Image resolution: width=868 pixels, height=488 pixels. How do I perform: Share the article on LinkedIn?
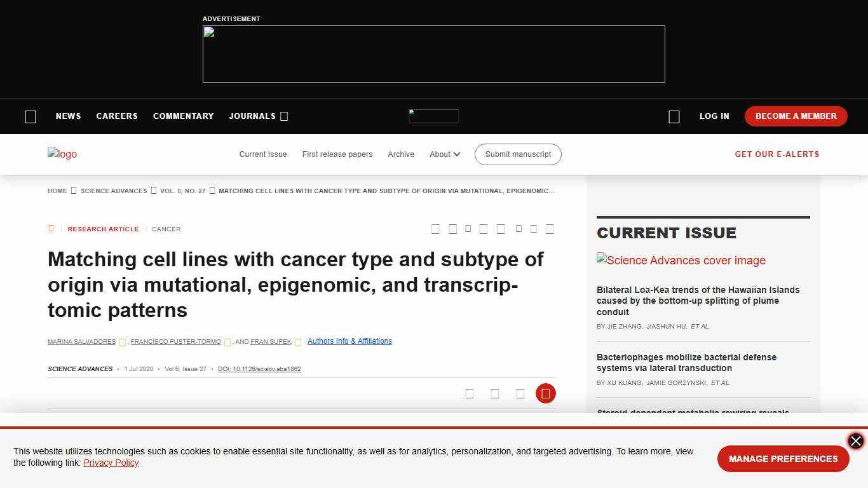(x=468, y=229)
